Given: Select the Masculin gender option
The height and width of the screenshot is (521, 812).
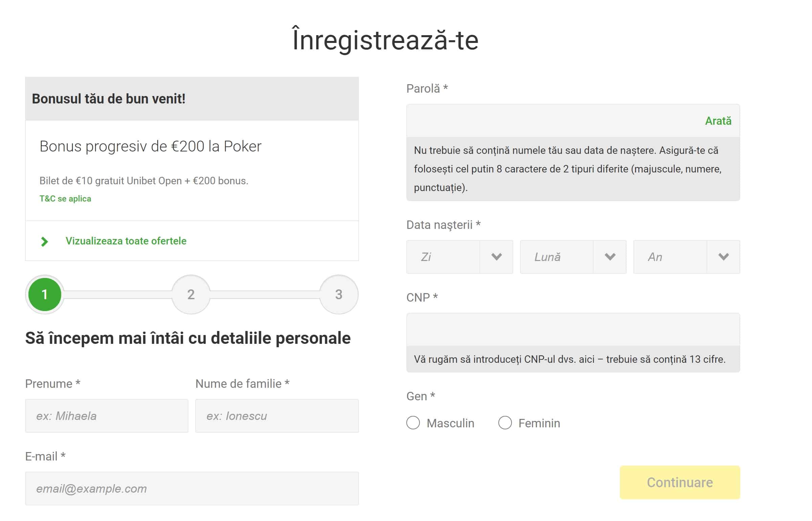Looking at the screenshot, I should [x=413, y=423].
